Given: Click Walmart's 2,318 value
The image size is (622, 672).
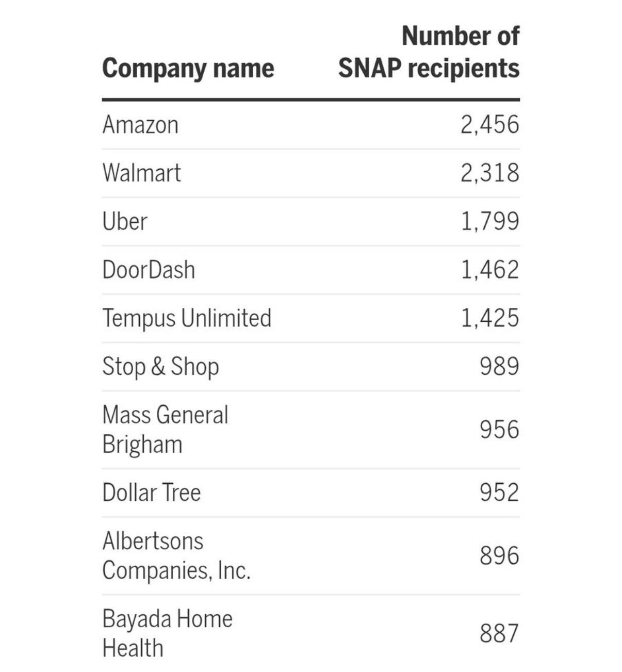Looking at the screenshot, I should click(489, 173).
